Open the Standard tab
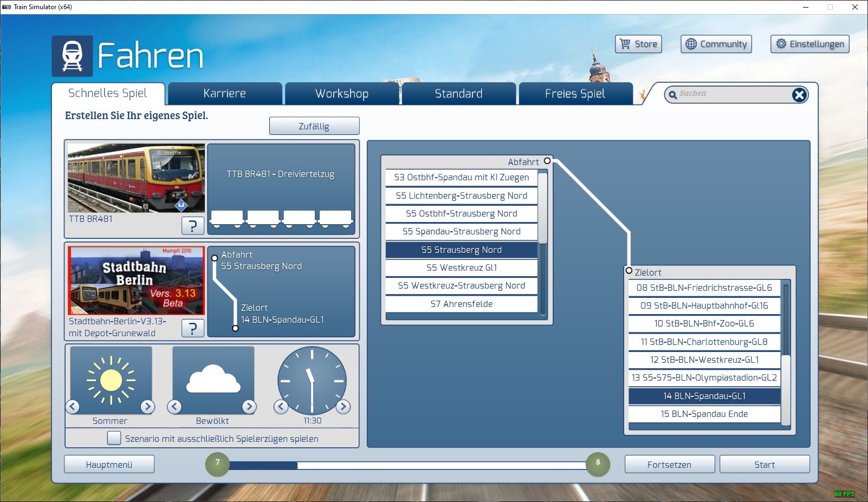The image size is (868, 502). point(458,94)
